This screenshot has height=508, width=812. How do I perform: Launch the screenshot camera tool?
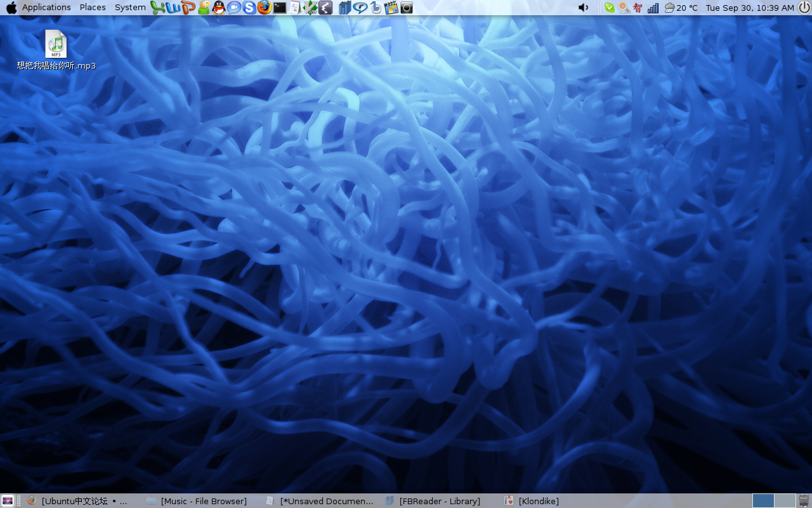pos(407,8)
